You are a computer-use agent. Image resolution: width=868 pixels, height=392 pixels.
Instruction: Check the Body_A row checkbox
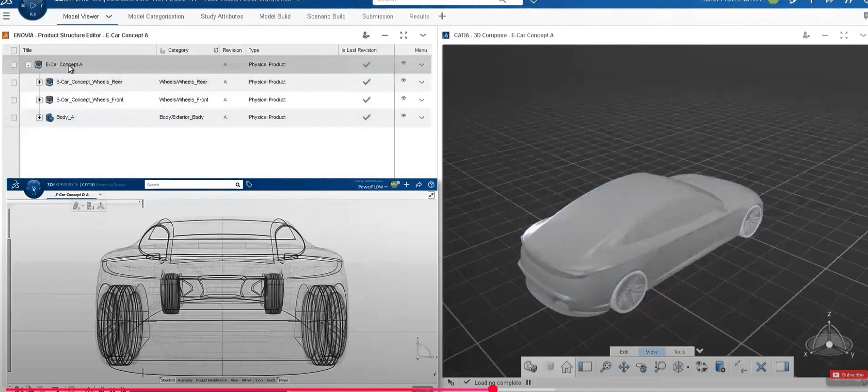[14, 118]
